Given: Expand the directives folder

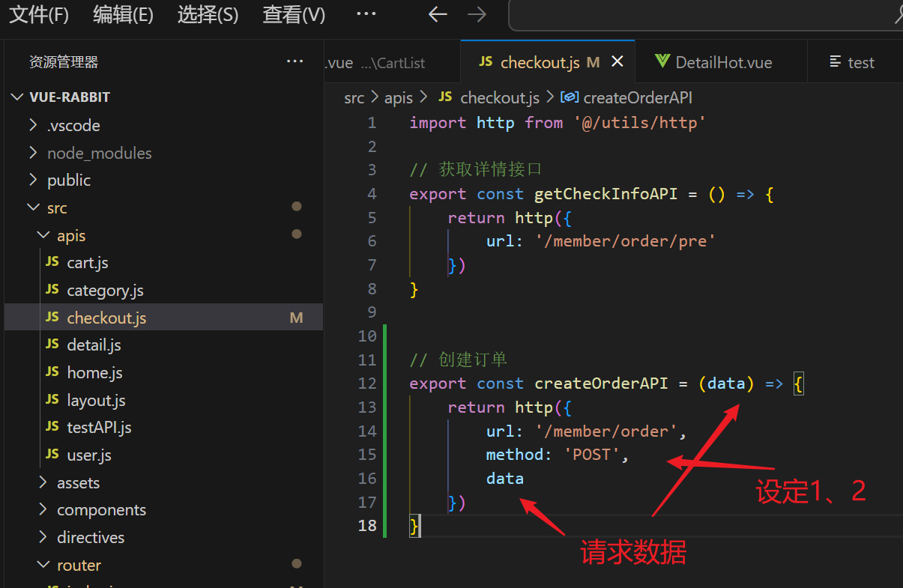Looking at the screenshot, I should 43,538.
